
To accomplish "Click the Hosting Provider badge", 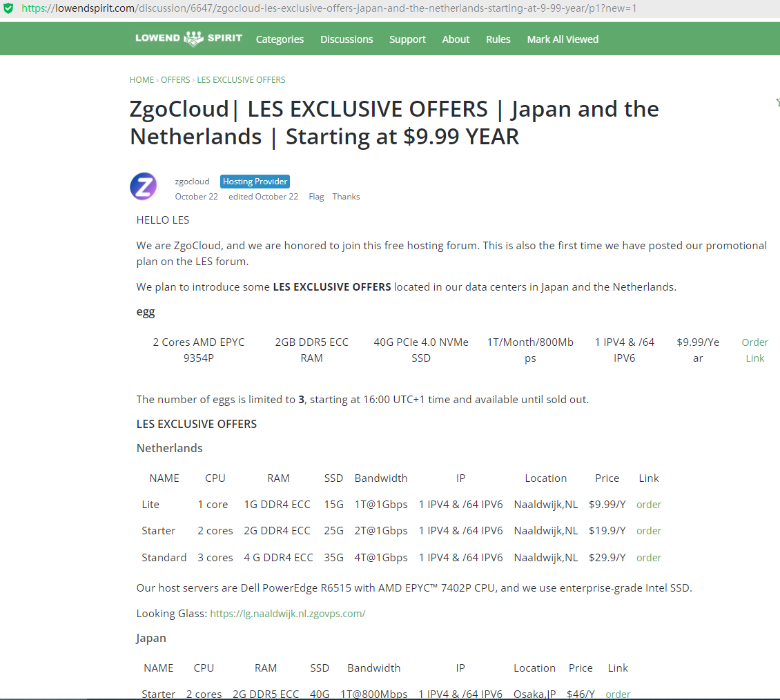I will tap(255, 182).
